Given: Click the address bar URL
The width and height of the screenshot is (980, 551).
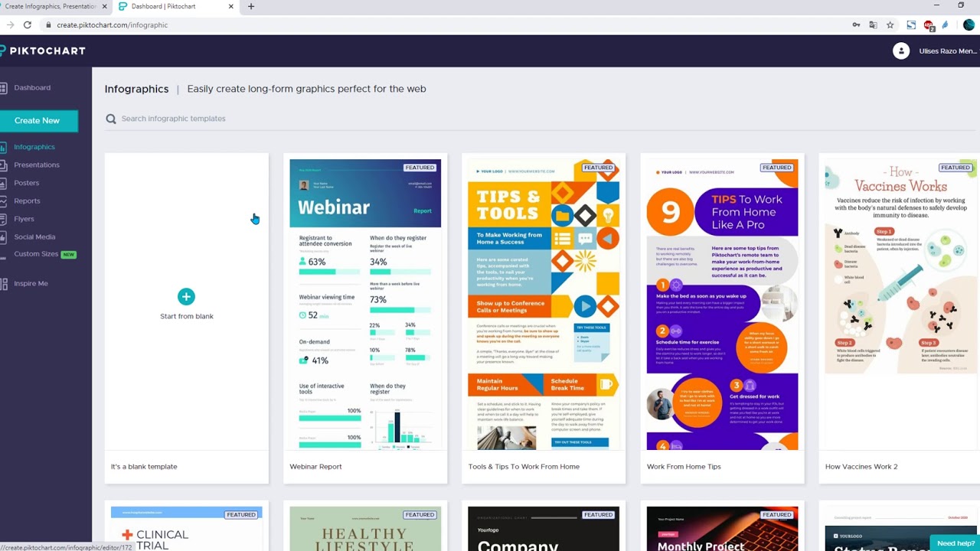Looking at the screenshot, I should tap(112, 25).
